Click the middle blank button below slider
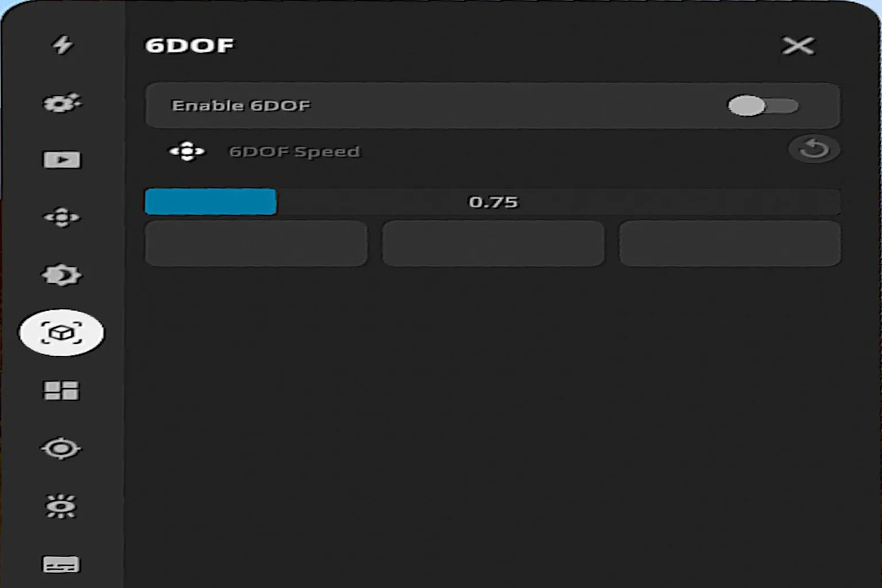This screenshot has height=588, width=882. tap(493, 243)
